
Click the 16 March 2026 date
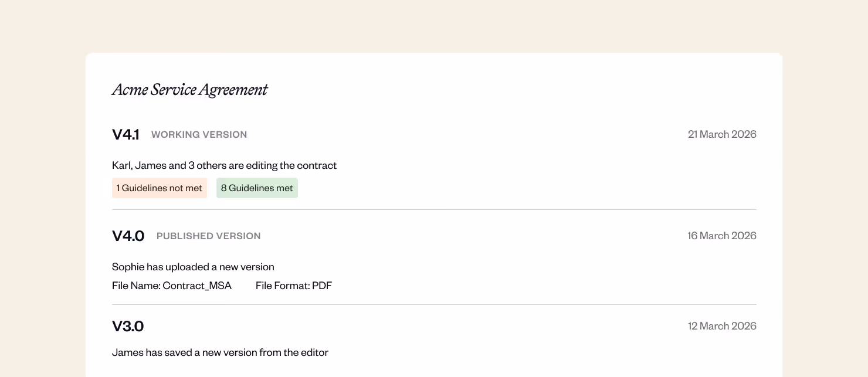722,236
